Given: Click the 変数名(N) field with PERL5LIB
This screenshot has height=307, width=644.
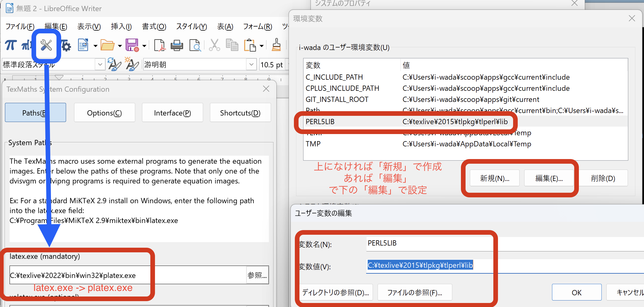Looking at the screenshot, I should [x=505, y=244].
